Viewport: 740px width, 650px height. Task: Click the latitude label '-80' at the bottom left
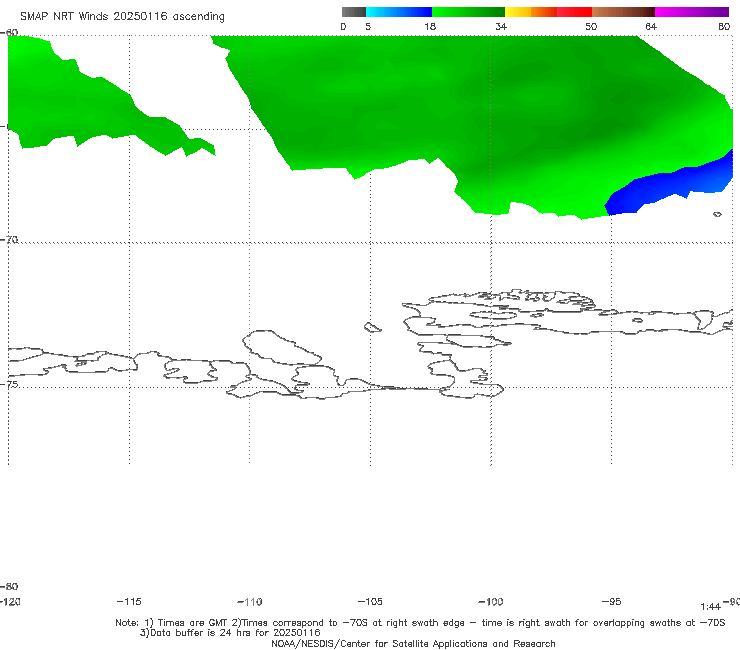(9, 586)
